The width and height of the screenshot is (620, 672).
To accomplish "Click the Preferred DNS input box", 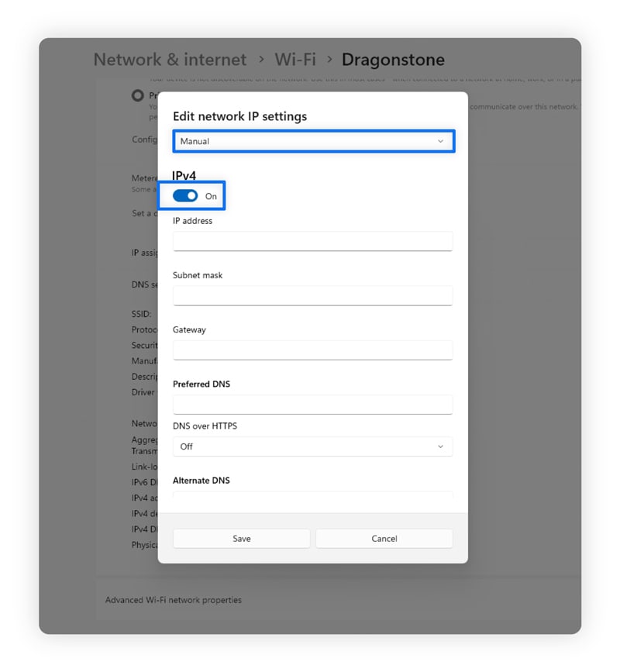I will tap(312, 404).
